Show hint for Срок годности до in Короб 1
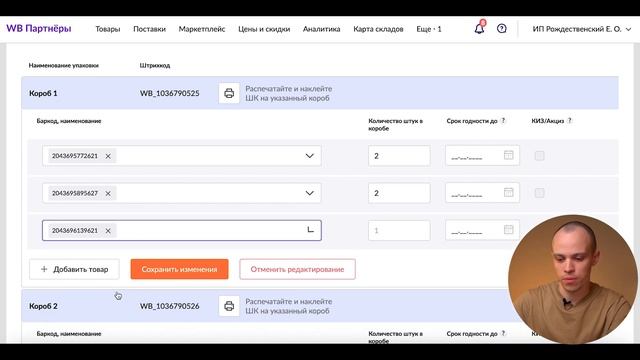The height and width of the screenshot is (360, 640). (503, 121)
